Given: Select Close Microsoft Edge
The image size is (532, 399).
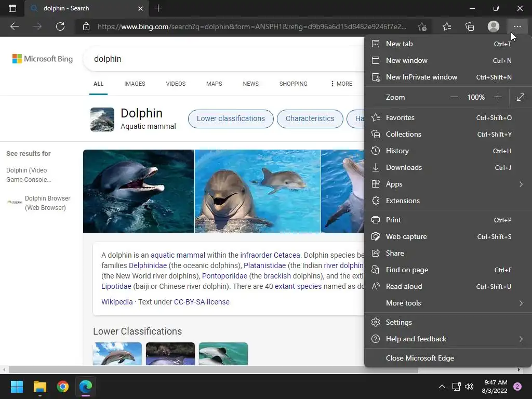Looking at the screenshot, I should (448, 358).
